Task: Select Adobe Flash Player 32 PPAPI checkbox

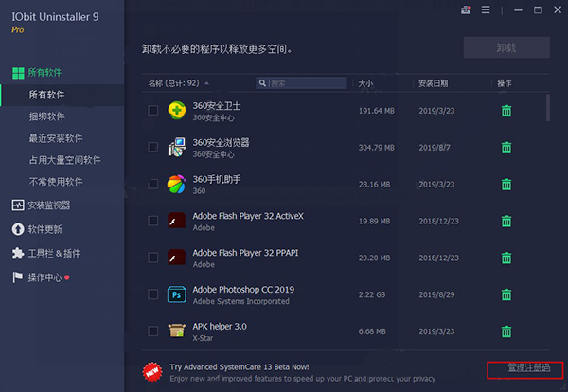Action: 153,258
